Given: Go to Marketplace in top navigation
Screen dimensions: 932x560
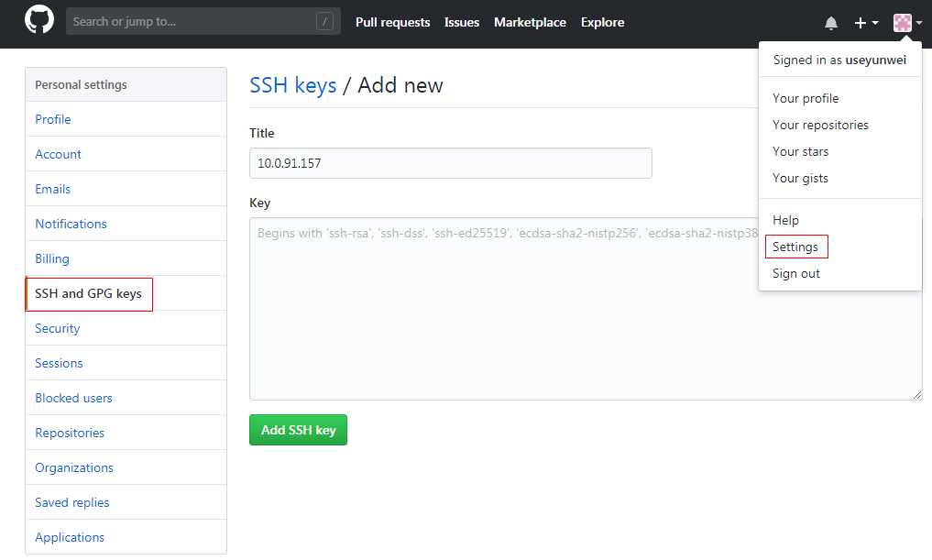Looking at the screenshot, I should click(530, 23).
